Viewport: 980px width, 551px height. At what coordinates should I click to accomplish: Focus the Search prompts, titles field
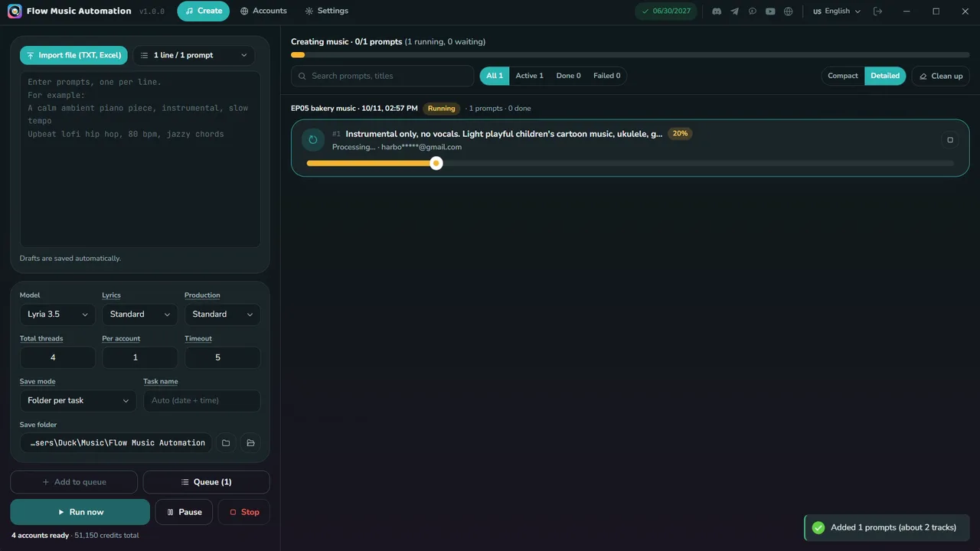[383, 76]
